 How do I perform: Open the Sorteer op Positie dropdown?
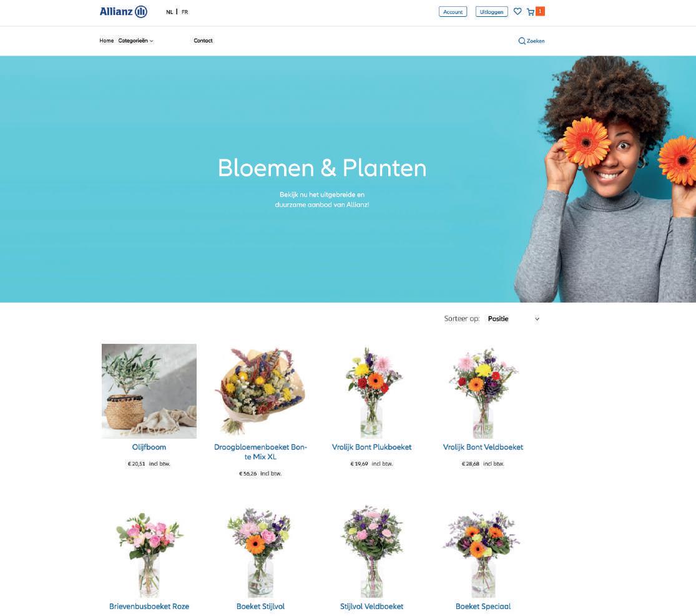pos(513,319)
